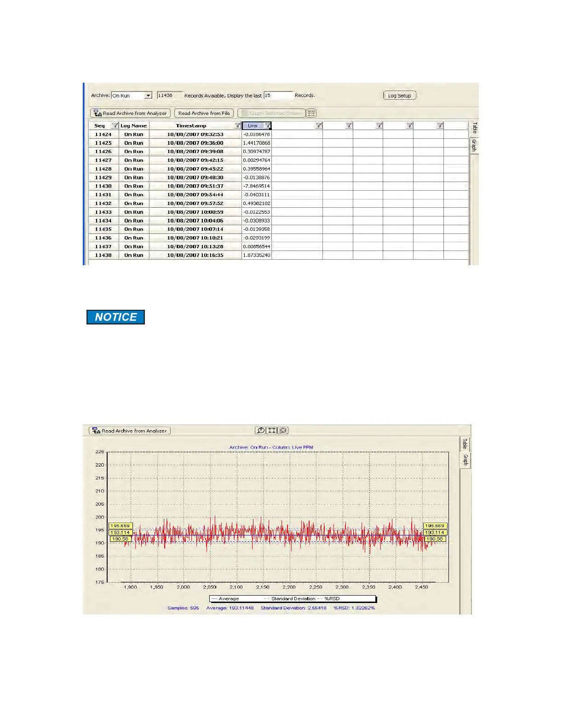Click the records available field 11438
The height and width of the screenshot is (728, 563).
[x=170, y=96]
